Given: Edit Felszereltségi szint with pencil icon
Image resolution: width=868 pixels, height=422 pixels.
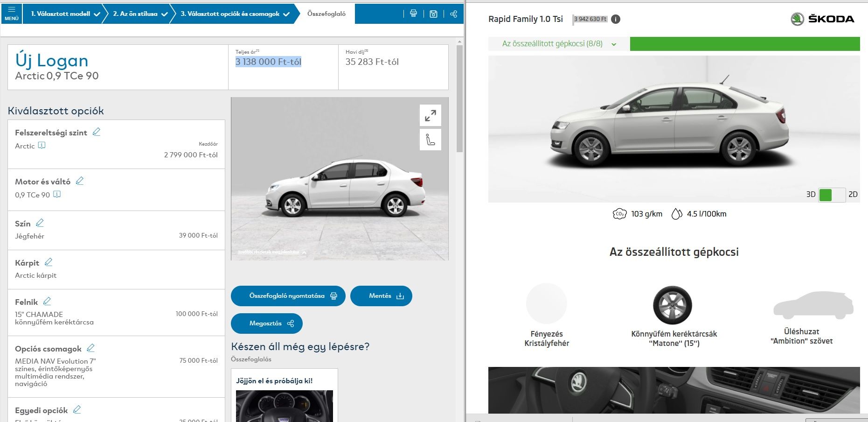Looking at the screenshot, I should [97, 132].
